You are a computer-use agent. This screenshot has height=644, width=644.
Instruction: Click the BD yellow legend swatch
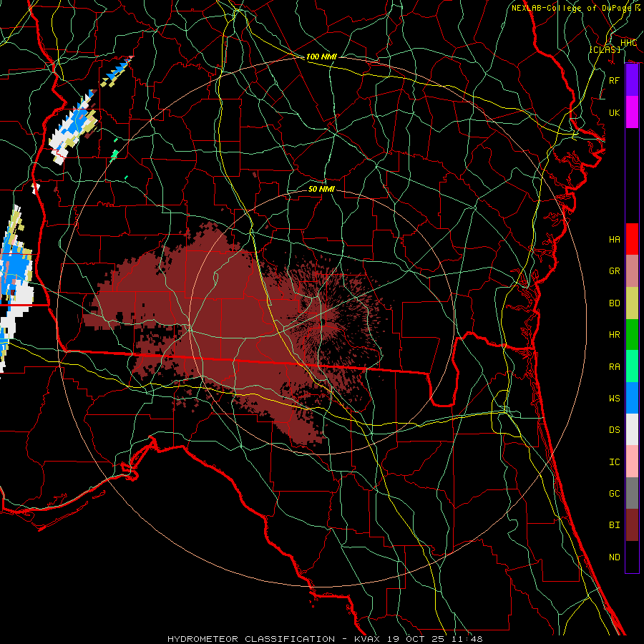(x=632, y=303)
